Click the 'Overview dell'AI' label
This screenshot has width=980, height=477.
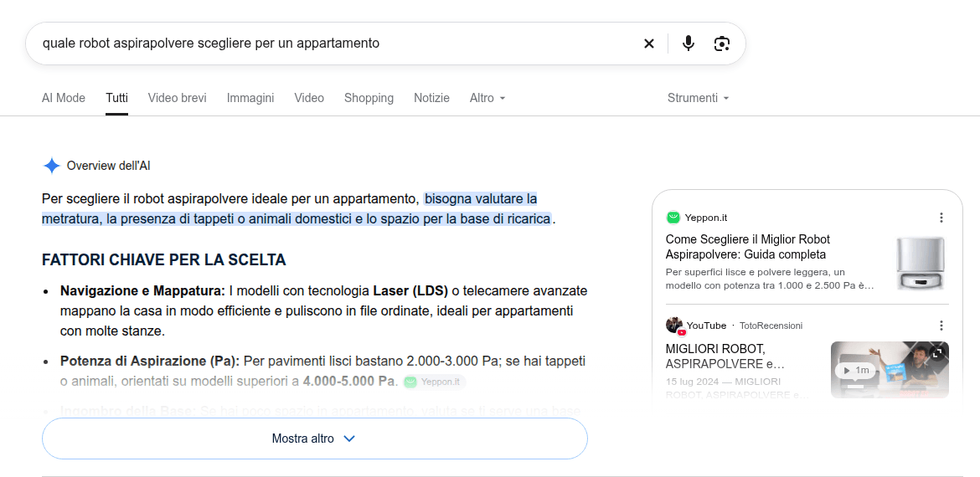click(108, 166)
